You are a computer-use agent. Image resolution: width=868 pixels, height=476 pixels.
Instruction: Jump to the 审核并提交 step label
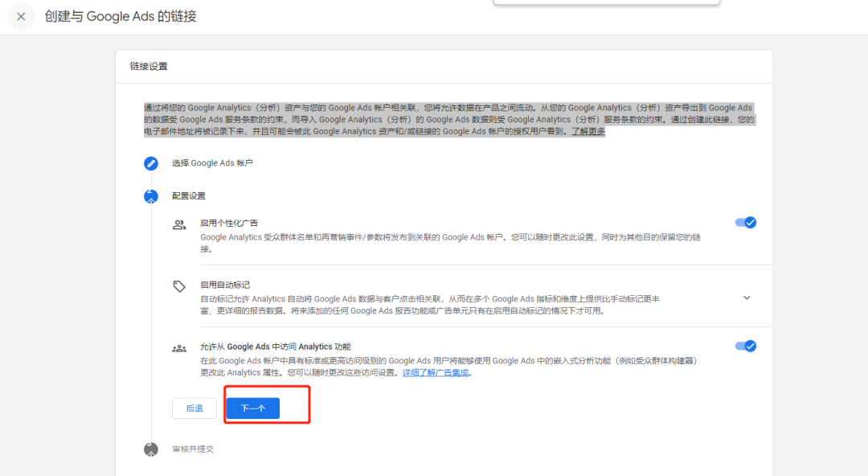tap(193, 449)
